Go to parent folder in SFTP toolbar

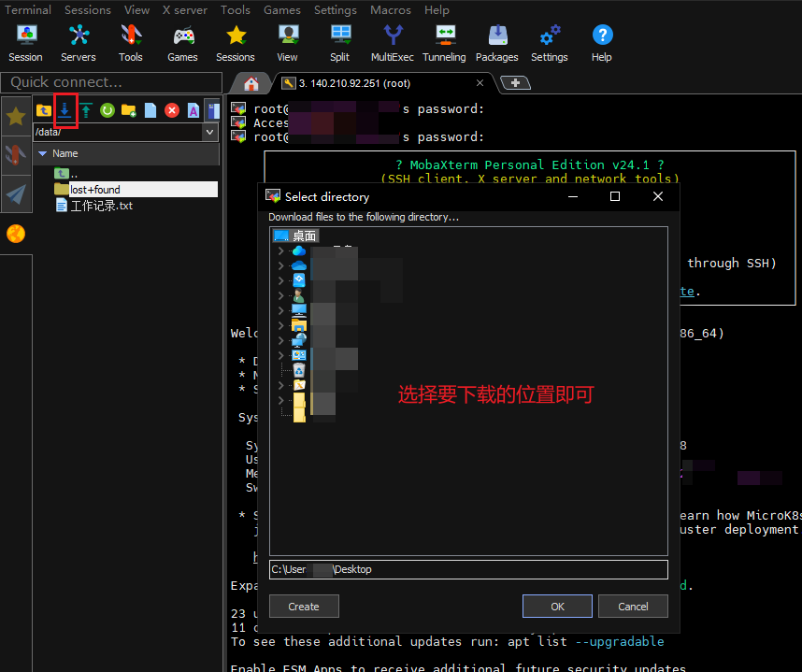point(44,110)
